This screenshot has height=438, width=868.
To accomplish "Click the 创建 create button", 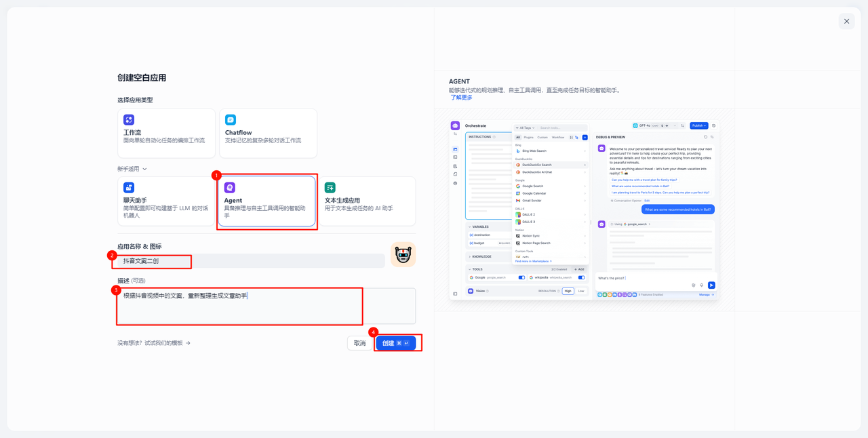I will tap(396, 343).
